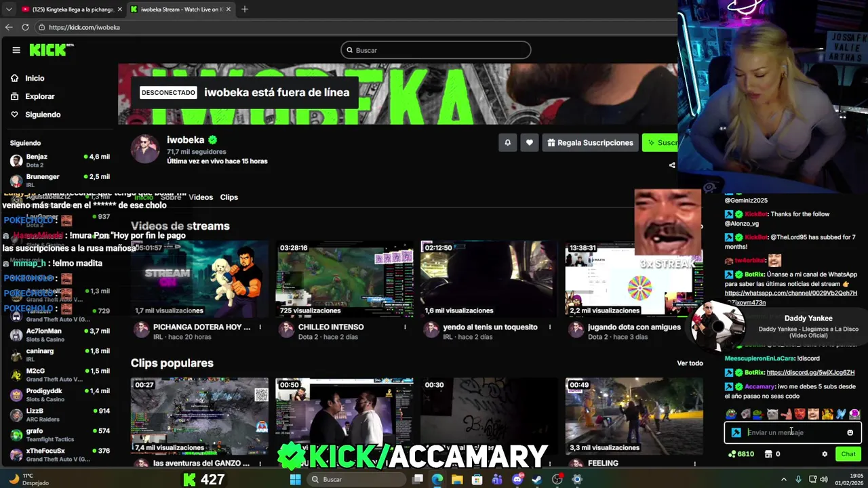Image resolution: width=868 pixels, height=488 pixels.
Task: Click the kick.com/iwobeka address bar
Action: (356, 27)
